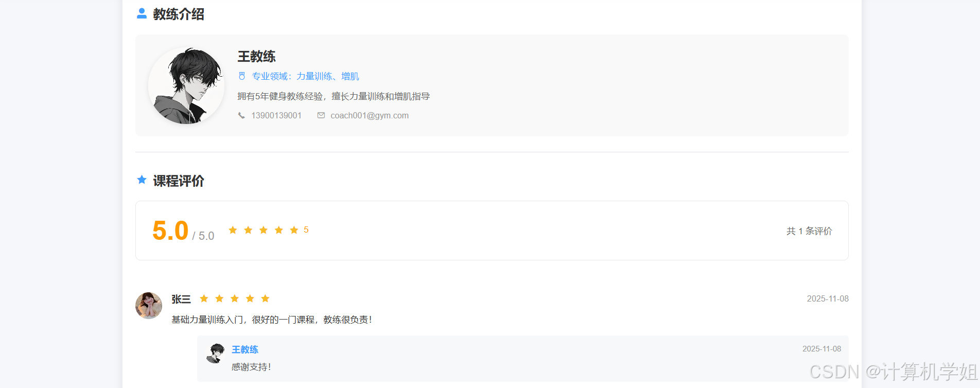Click the 教练介绍 section heading
Image resolution: width=980 pixels, height=388 pixels.
179,14
